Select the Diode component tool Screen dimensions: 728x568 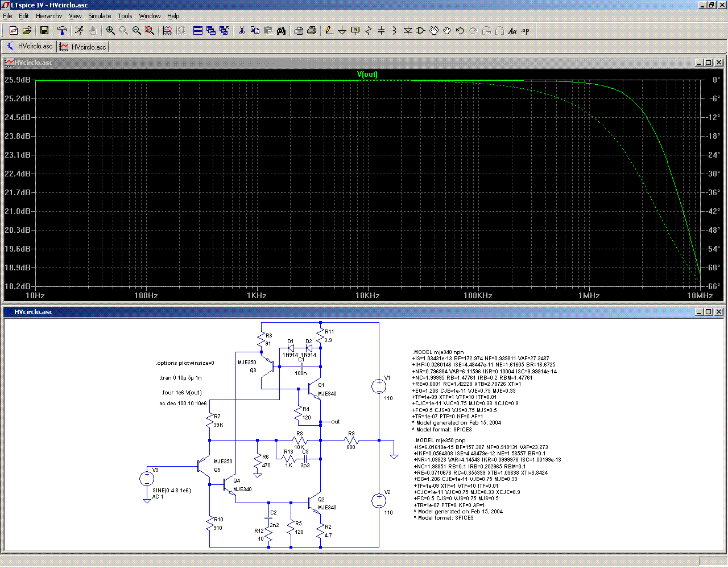pyautogui.click(x=408, y=31)
